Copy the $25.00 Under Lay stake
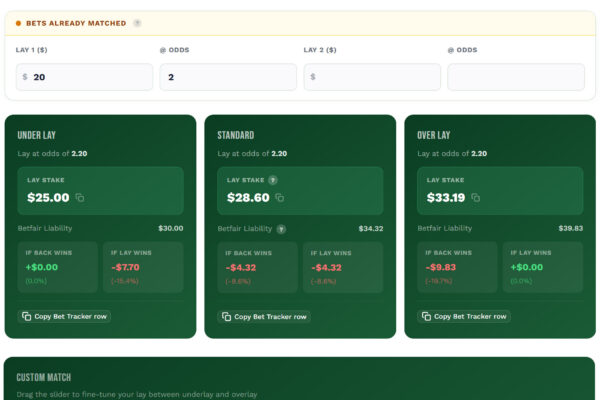 80,198
